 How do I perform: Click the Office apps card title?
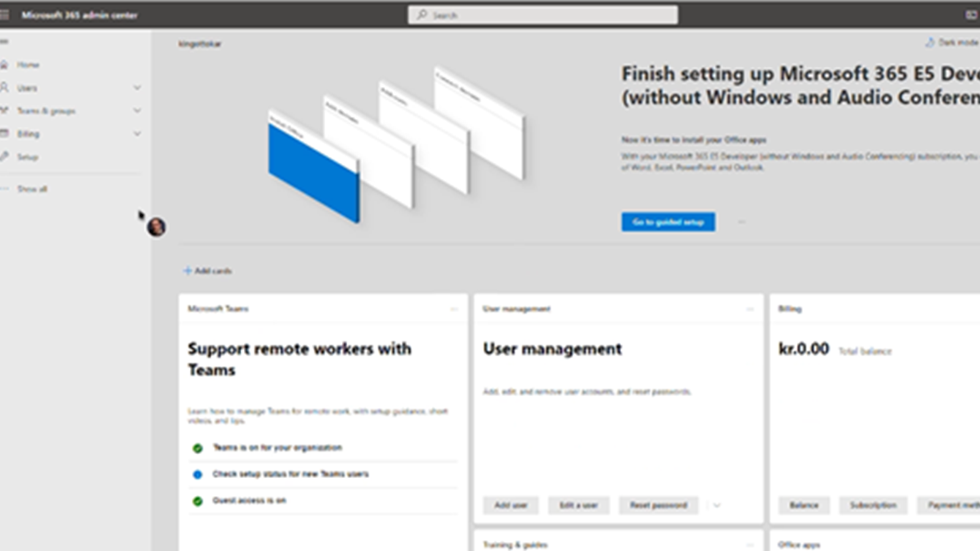click(x=799, y=545)
